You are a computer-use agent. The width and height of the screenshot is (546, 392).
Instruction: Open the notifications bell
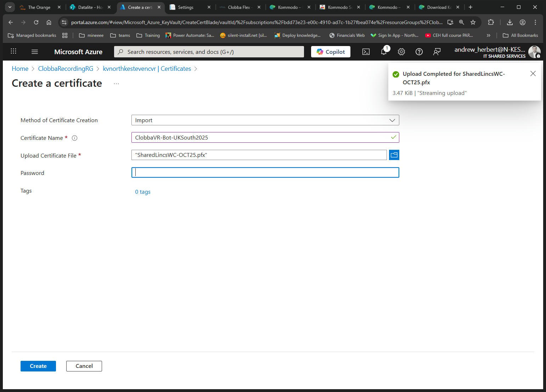coord(384,52)
